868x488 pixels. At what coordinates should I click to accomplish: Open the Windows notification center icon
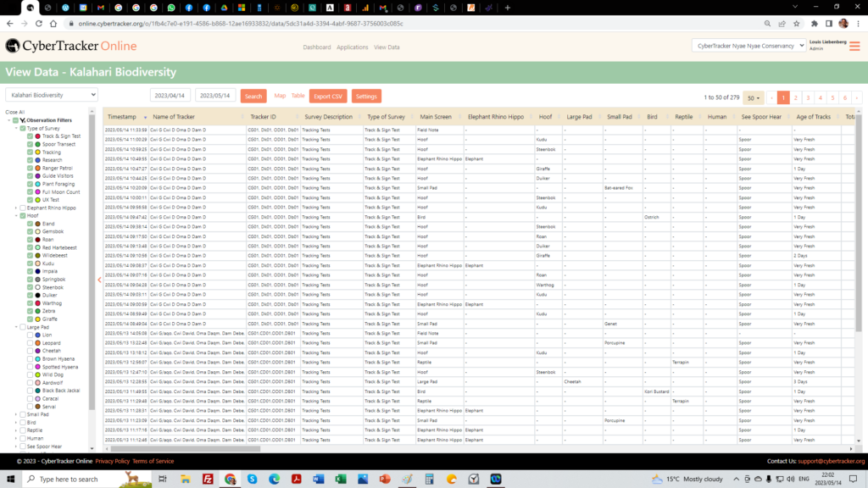853,480
